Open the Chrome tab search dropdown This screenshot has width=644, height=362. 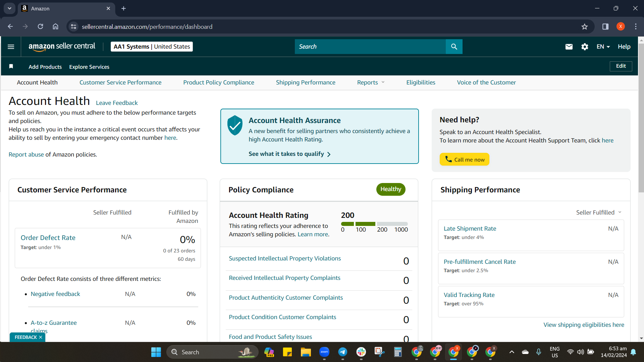click(x=9, y=8)
